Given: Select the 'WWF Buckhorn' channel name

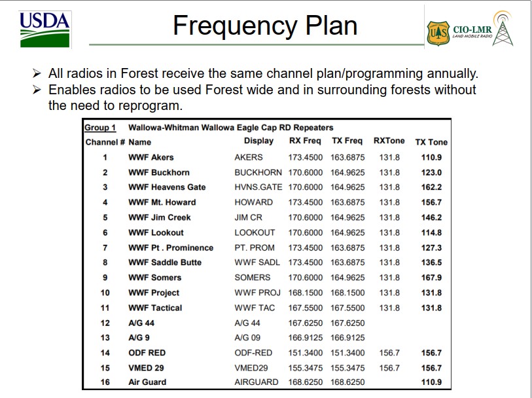Looking at the screenshot, I should click(159, 172).
